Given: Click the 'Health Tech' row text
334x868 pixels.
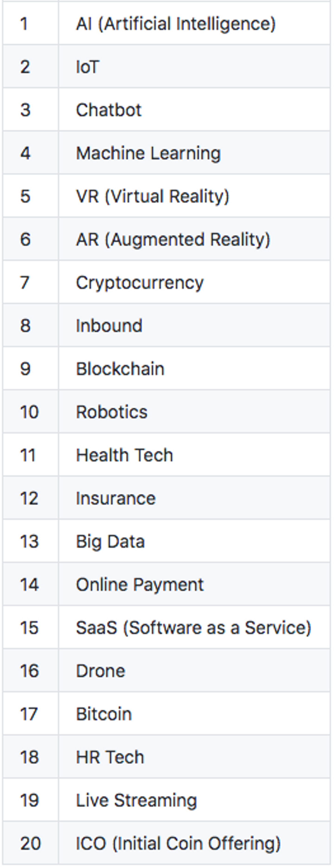Looking at the screenshot, I should pyautogui.click(x=124, y=455).
